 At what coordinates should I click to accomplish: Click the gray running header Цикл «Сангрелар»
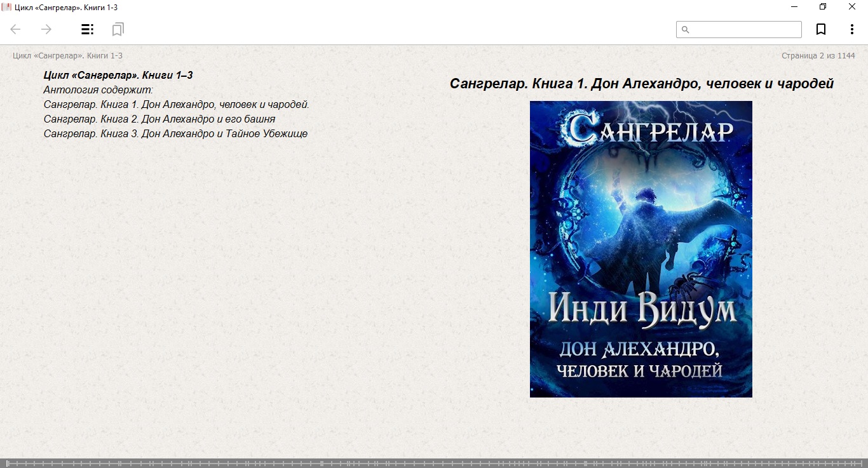pyautogui.click(x=67, y=56)
